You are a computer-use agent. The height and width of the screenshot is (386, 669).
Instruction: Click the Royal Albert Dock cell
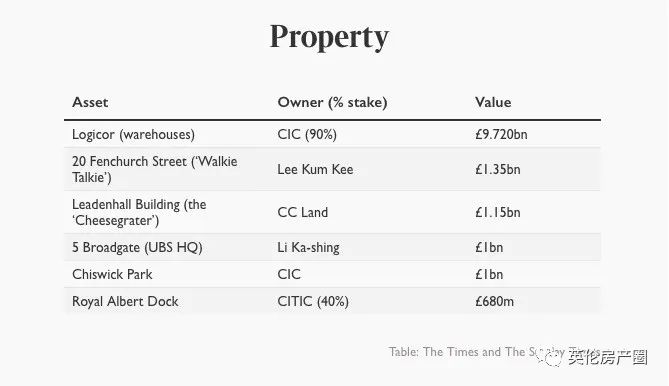pos(125,301)
